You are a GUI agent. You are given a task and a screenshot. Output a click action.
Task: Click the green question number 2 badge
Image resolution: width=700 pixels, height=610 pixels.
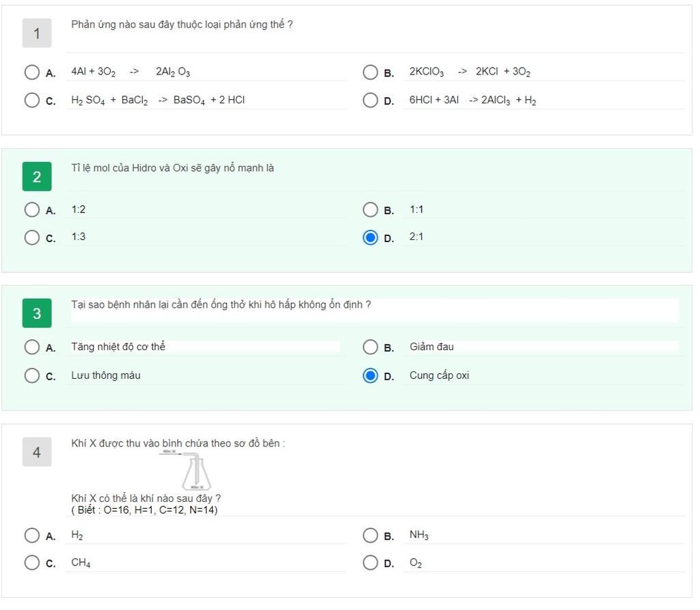click(x=37, y=176)
